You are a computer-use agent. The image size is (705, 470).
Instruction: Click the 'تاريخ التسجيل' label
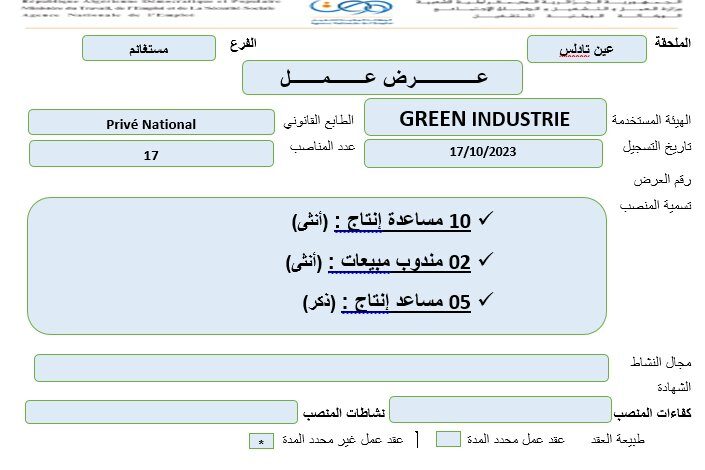coord(657,147)
